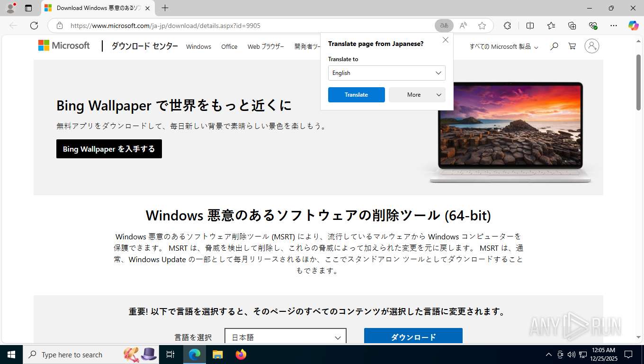
Task: Click the address bar URL
Action: pyautogui.click(x=165, y=26)
